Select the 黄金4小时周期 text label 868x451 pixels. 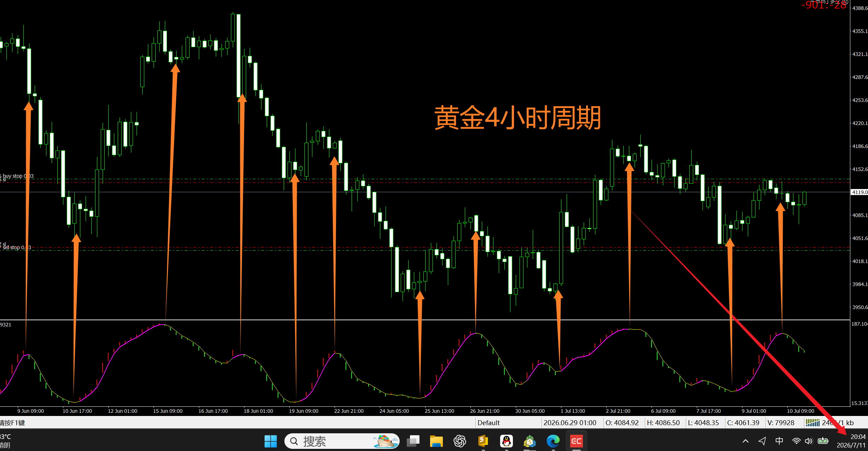coord(517,118)
